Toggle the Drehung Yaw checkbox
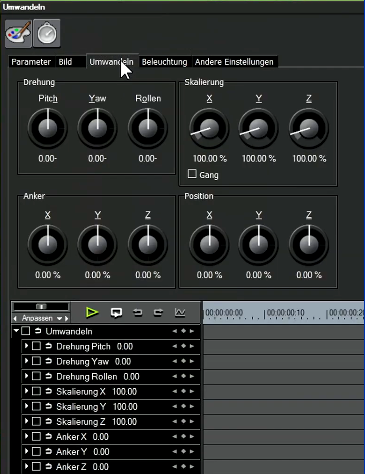Screen dimensions: 365x474 coord(36,361)
